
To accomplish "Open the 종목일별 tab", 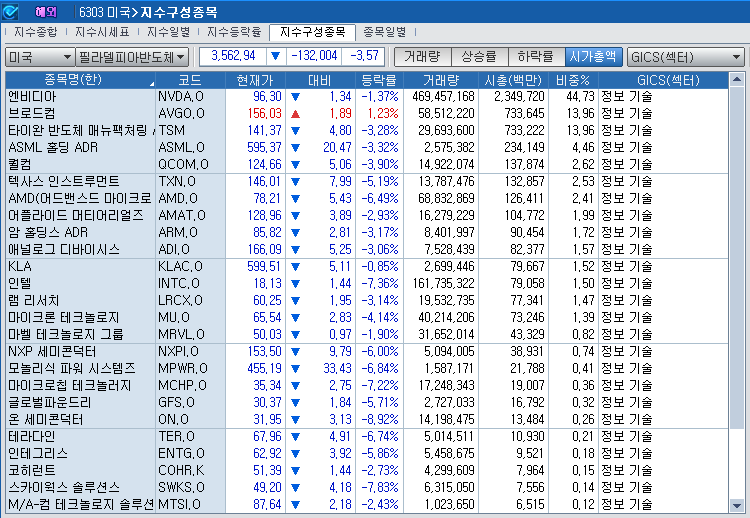I will tap(385, 32).
